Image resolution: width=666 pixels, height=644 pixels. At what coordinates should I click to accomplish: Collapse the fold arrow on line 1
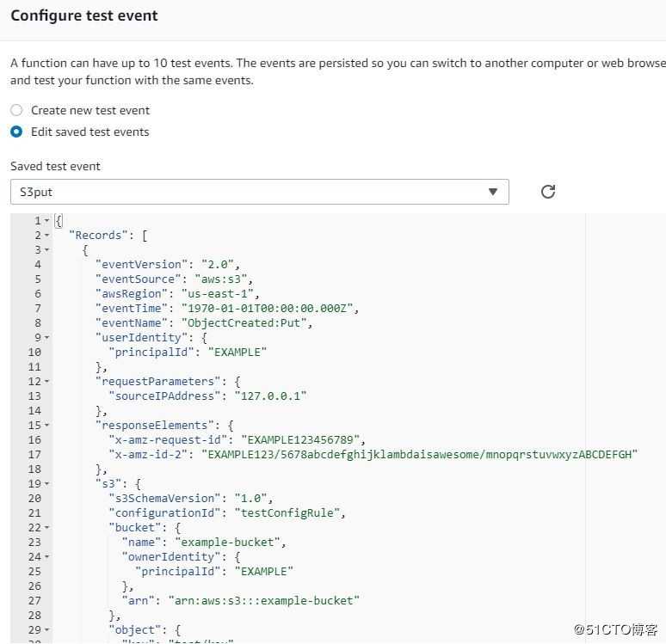(46, 220)
